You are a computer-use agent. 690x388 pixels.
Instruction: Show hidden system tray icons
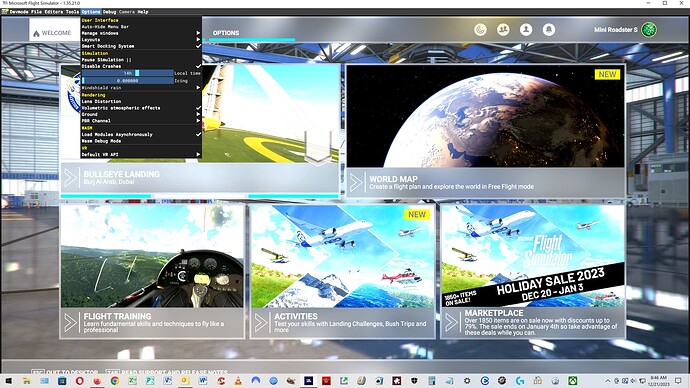(x=608, y=381)
